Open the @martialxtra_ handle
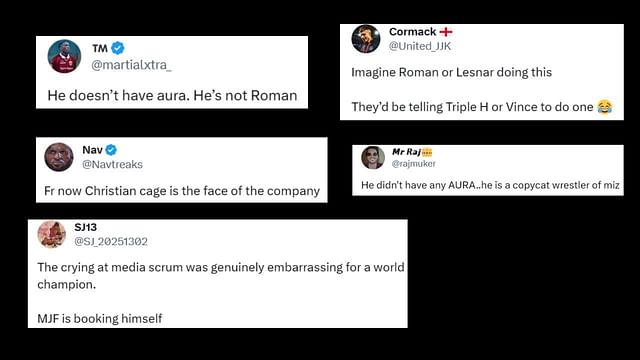Image resolution: width=640 pixels, height=360 pixels. [x=131, y=65]
